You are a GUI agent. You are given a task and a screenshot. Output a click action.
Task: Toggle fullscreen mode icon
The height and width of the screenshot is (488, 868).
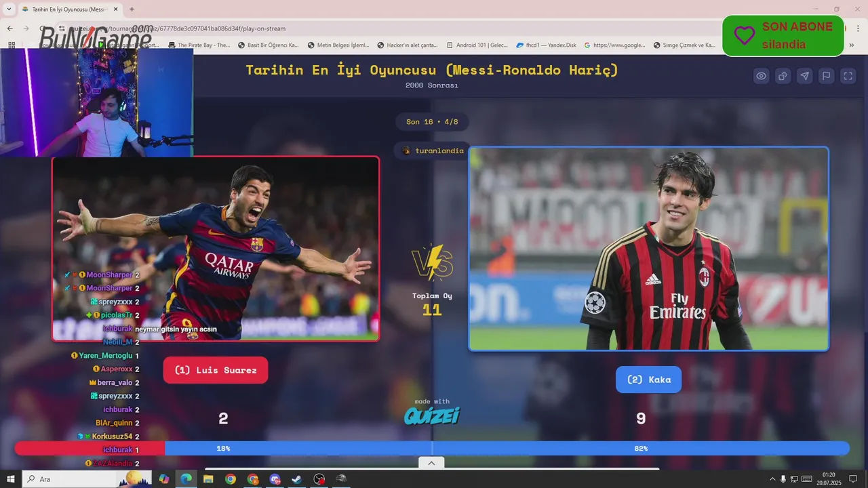(848, 76)
